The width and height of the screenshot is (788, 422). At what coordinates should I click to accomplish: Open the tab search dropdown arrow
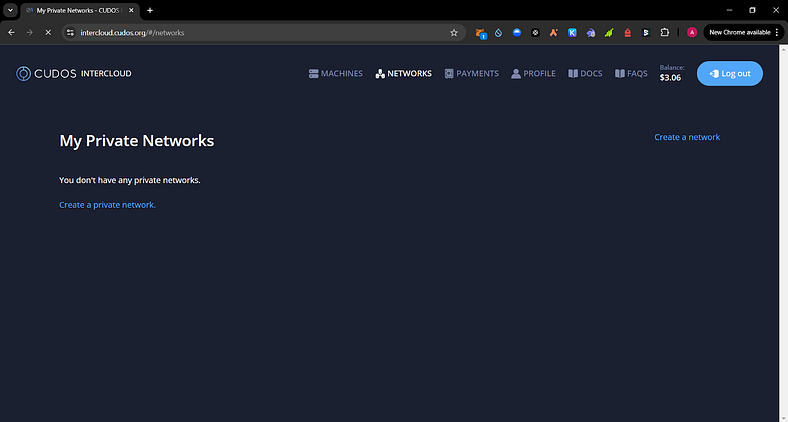[x=10, y=10]
